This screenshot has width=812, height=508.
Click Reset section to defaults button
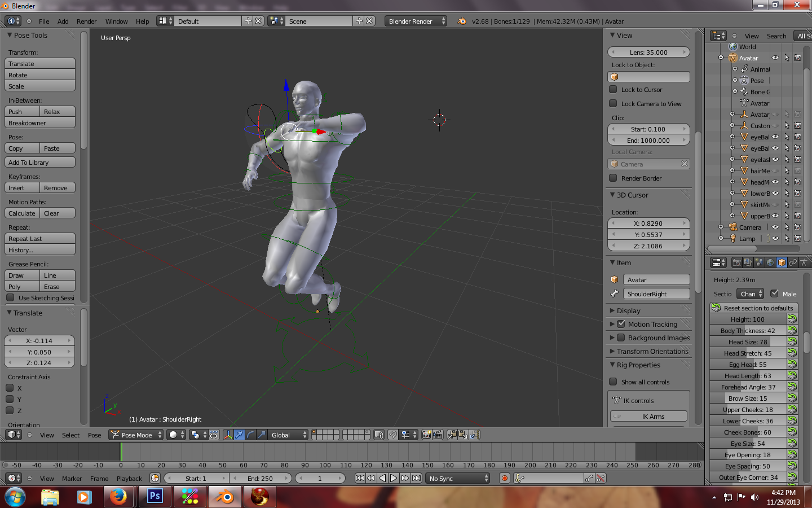pos(754,308)
